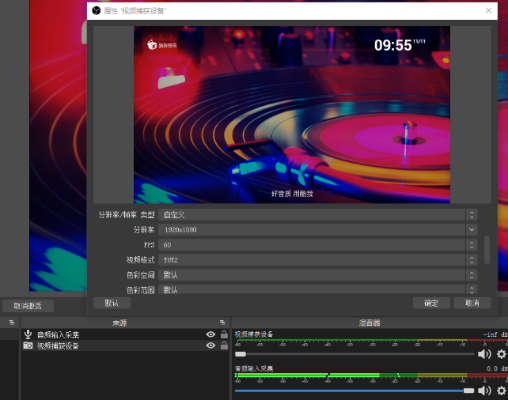Select 视频捕获设备 in the sources list
The image size is (508, 400).
click(125, 346)
